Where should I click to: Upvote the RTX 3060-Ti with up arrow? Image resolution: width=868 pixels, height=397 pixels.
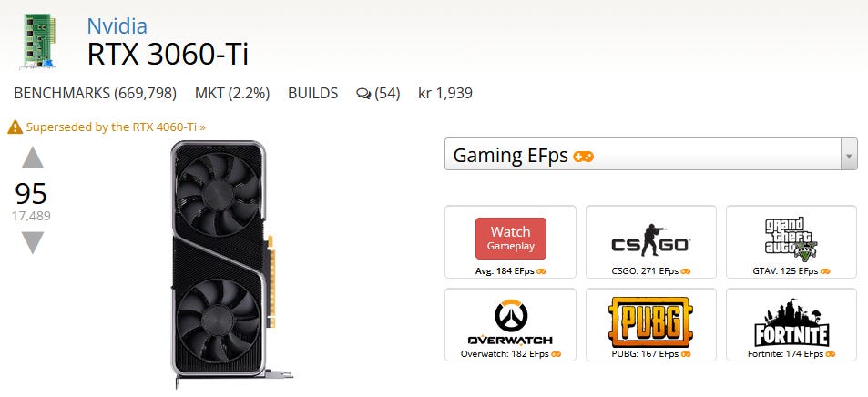(33, 158)
